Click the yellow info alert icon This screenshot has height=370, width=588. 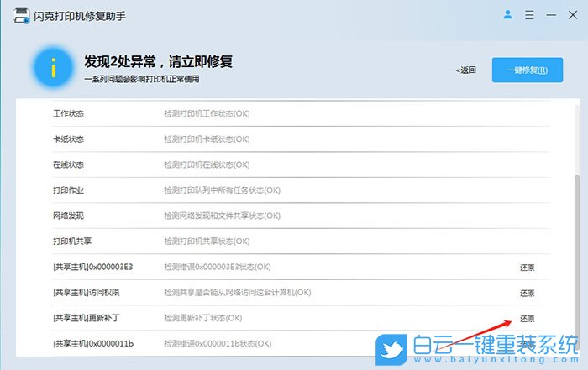pyautogui.click(x=54, y=68)
